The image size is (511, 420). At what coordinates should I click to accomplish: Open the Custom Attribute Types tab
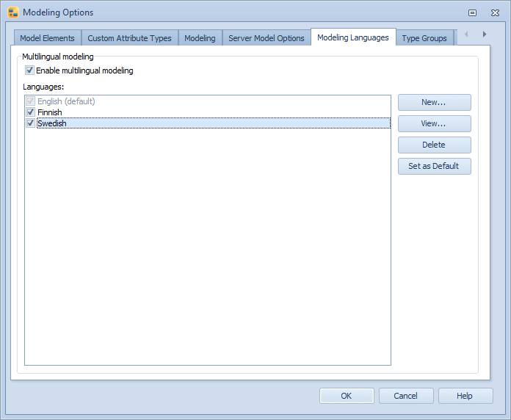point(129,38)
